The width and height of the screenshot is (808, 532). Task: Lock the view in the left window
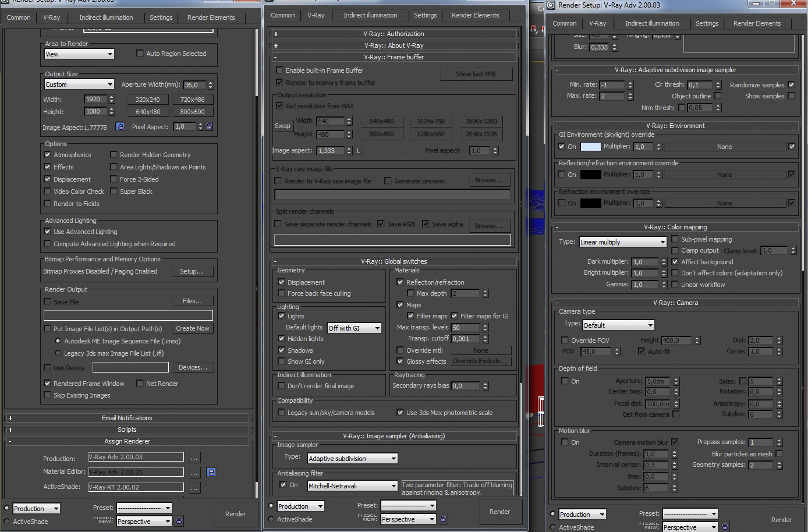click(x=179, y=521)
